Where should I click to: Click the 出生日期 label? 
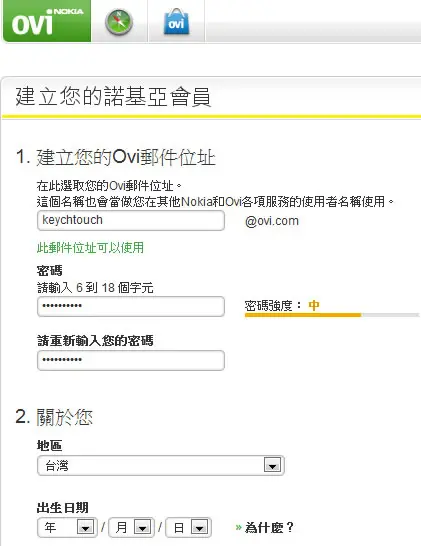(63, 508)
